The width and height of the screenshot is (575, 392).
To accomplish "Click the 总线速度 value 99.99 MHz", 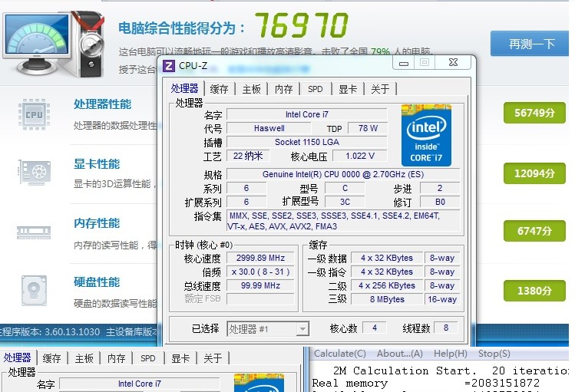I will pos(260,285).
